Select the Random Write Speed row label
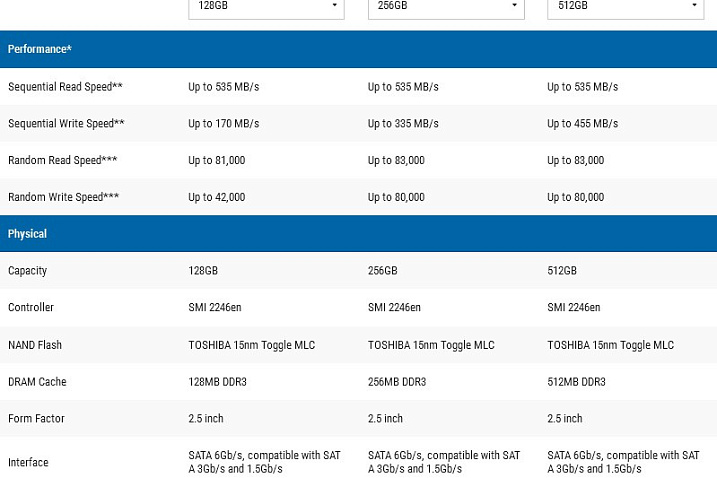This screenshot has width=717, height=478. pos(64,197)
